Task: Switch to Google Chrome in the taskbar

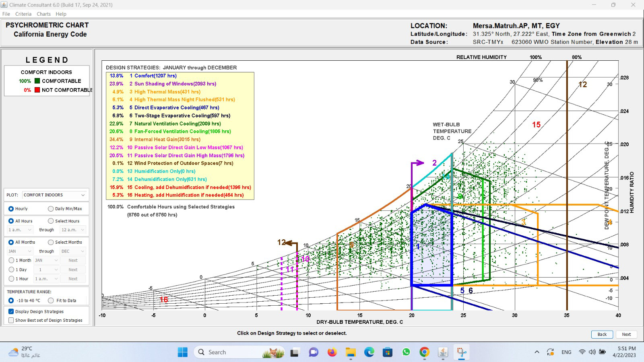Action: [x=424, y=352]
